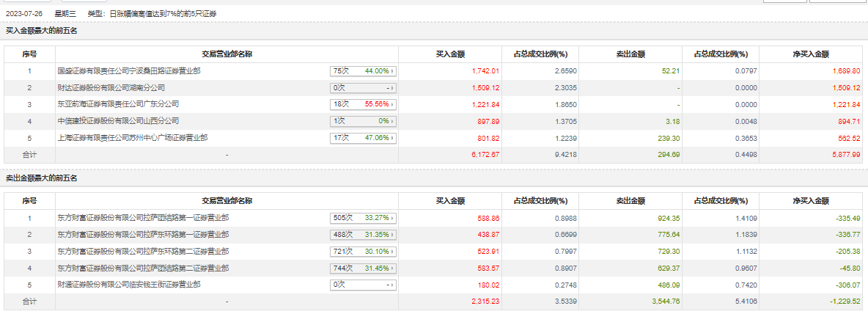Expand the 17次 47.06% stats badge

coord(363,137)
